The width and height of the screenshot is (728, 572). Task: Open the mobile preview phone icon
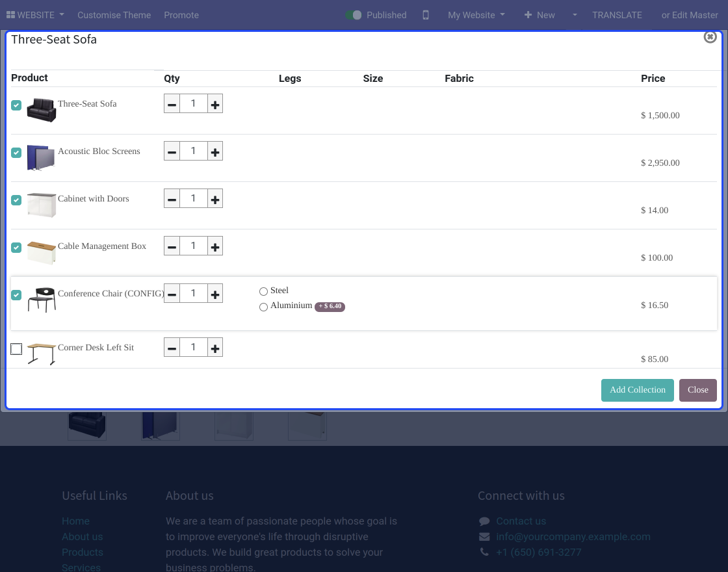point(425,15)
